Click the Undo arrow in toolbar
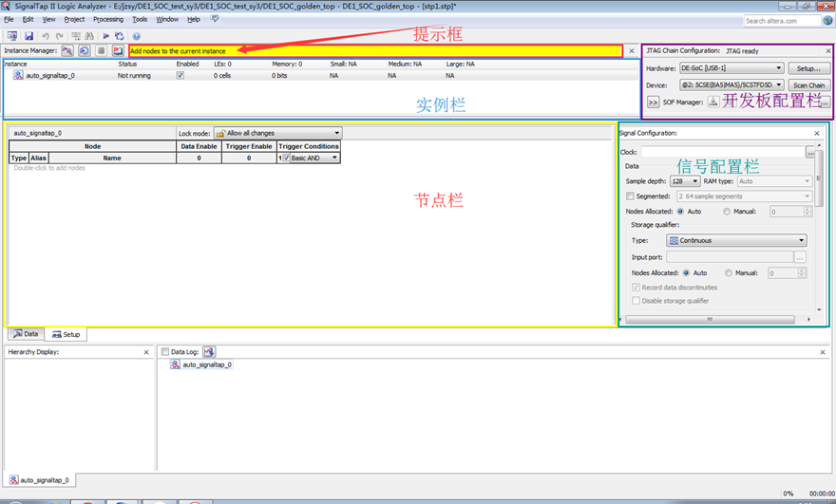 point(46,36)
